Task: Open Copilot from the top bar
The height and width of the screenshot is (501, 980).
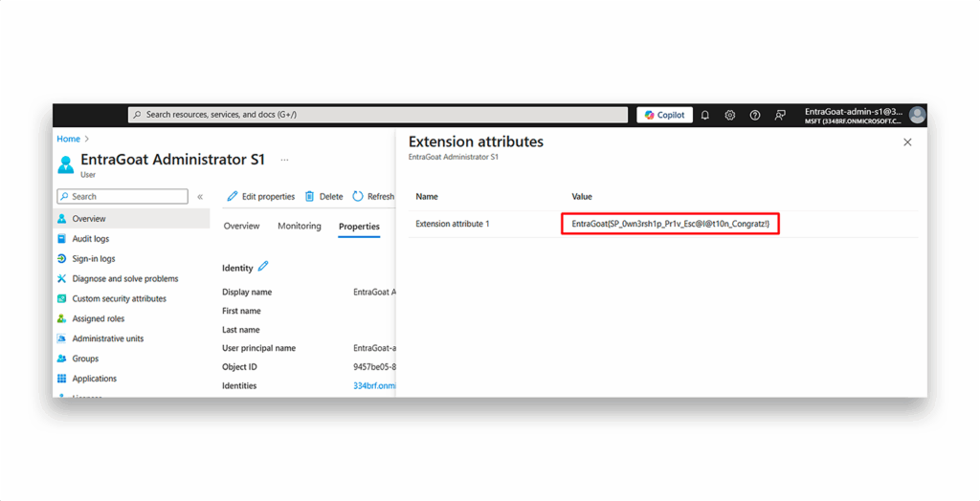Action: pyautogui.click(x=664, y=115)
